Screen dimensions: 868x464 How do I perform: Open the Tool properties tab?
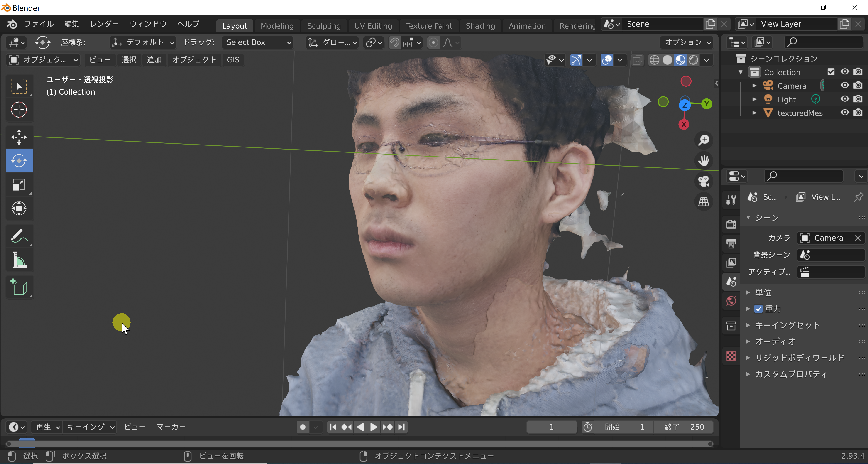tap(731, 199)
